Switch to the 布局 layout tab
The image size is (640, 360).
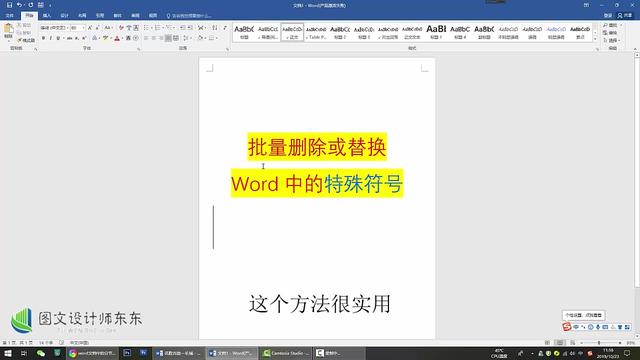(82, 16)
